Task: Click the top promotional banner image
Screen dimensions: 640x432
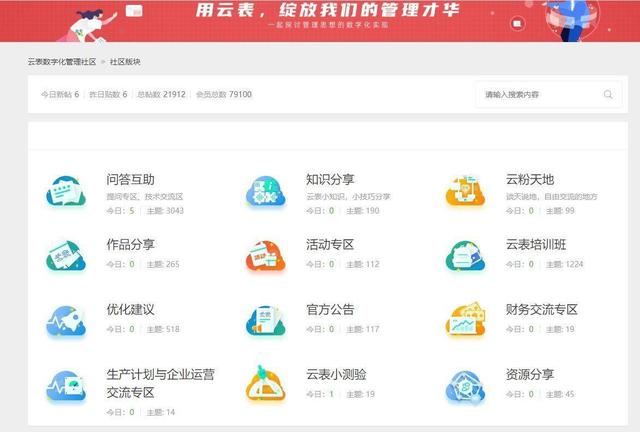Action: click(x=320, y=20)
